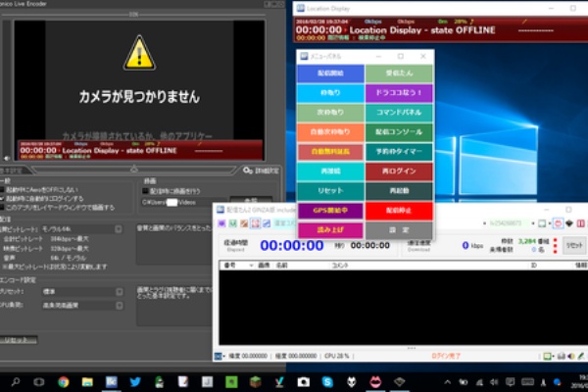Click the Task View icon on taskbar
Screen dimensions: 588x392
tap(39, 382)
